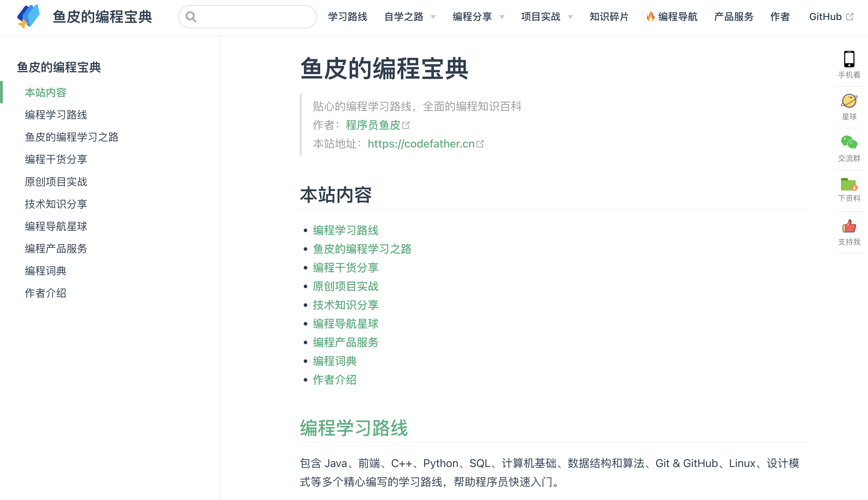Select 编程干货分享 in the sidebar
The width and height of the screenshot is (868, 500).
pyautogui.click(x=56, y=159)
